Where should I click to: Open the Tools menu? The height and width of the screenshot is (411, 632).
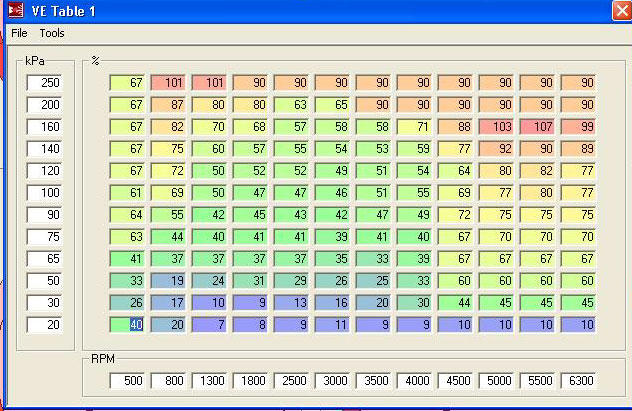point(52,33)
